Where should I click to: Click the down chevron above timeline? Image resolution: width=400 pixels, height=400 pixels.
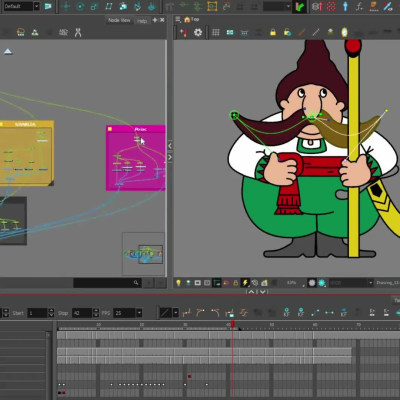(262, 292)
